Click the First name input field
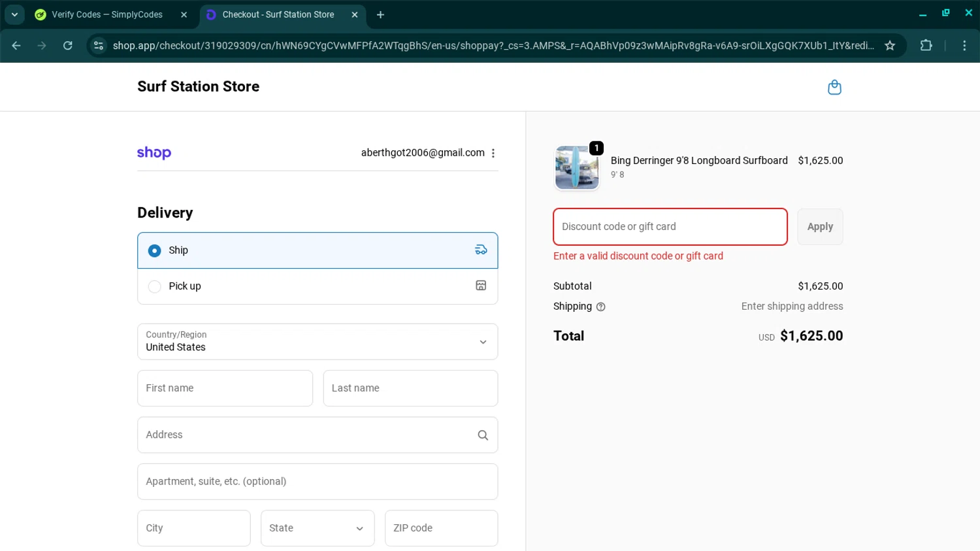 pos(225,388)
